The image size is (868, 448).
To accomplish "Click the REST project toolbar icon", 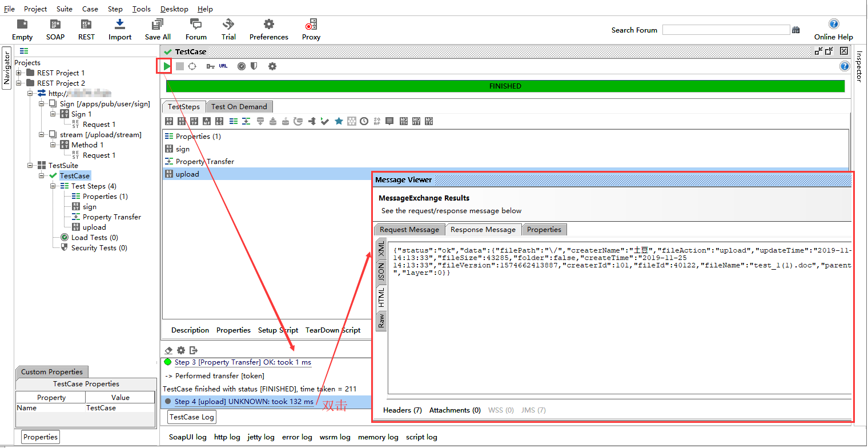I will (x=86, y=25).
